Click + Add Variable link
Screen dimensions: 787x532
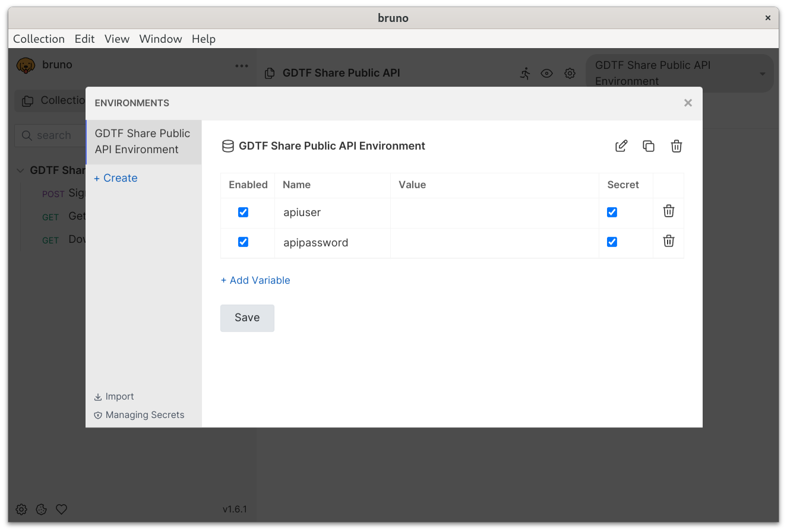pyautogui.click(x=255, y=280)
